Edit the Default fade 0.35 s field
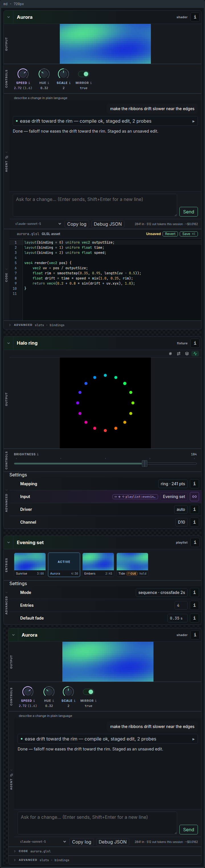The width and height of the screenshot is (205, 868). pos(177,618)
